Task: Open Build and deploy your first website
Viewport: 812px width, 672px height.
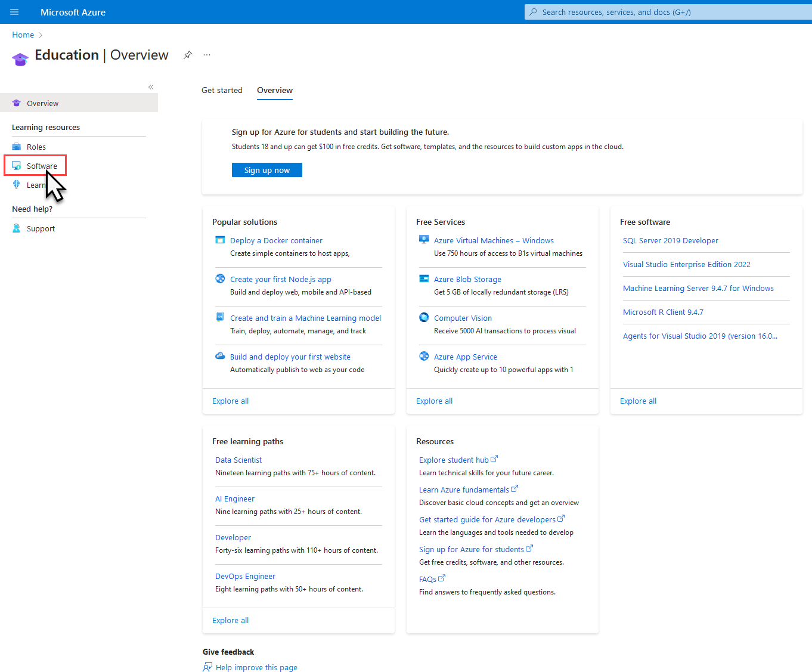Action: 290,357
